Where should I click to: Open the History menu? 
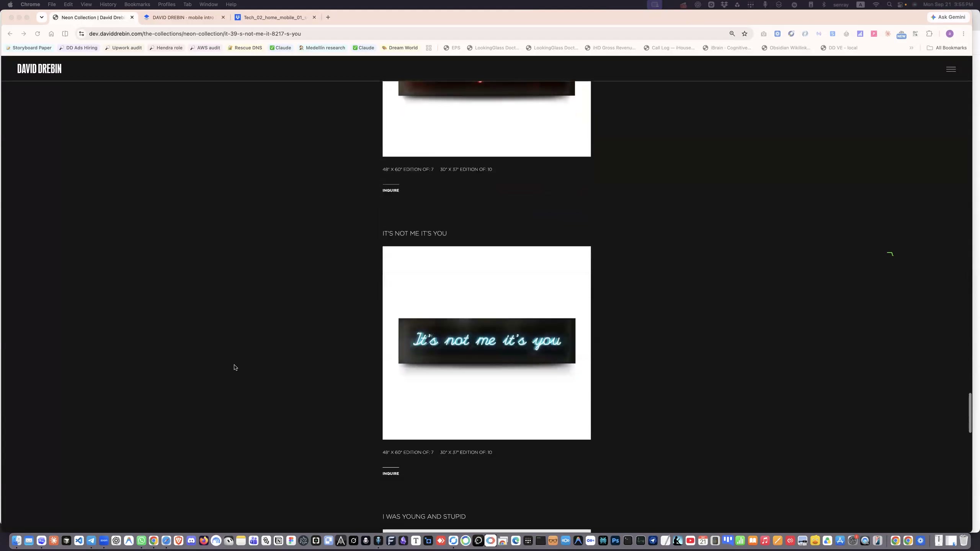(x=108, y=4)
